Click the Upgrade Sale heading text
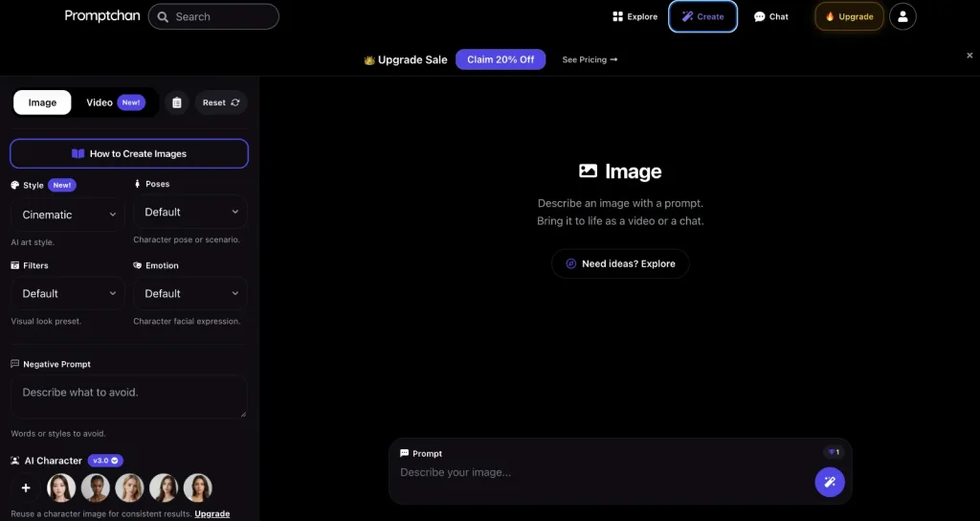 click(x=412, y=60)
